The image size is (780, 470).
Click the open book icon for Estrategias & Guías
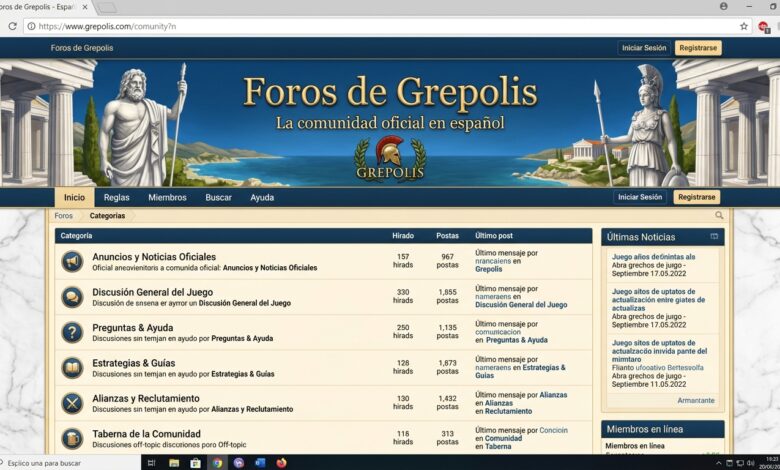(72, 368)
